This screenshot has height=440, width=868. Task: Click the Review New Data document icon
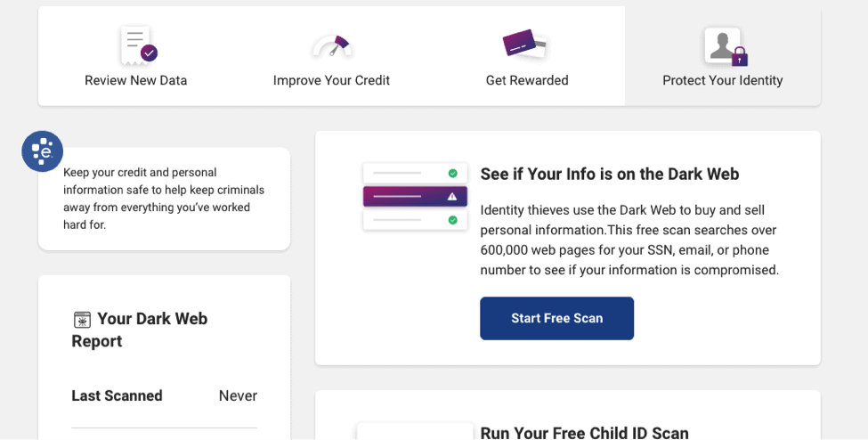[x=137, y=45]
